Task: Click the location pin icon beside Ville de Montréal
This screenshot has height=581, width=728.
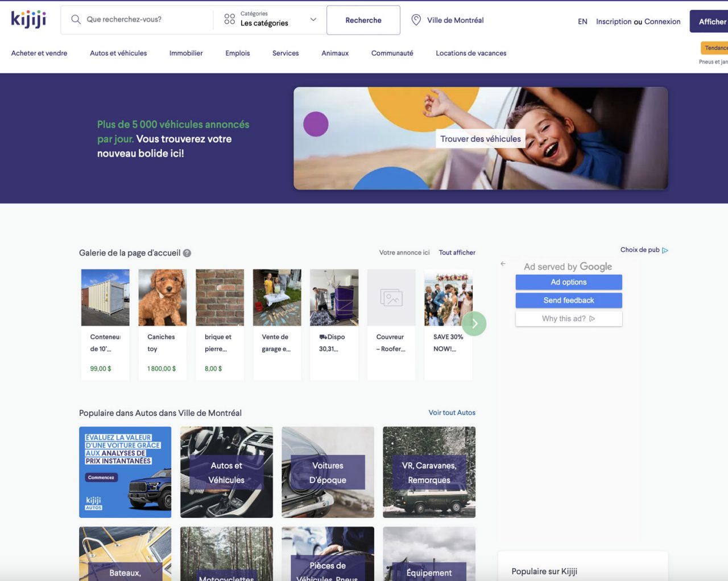Action: point(415,20)
